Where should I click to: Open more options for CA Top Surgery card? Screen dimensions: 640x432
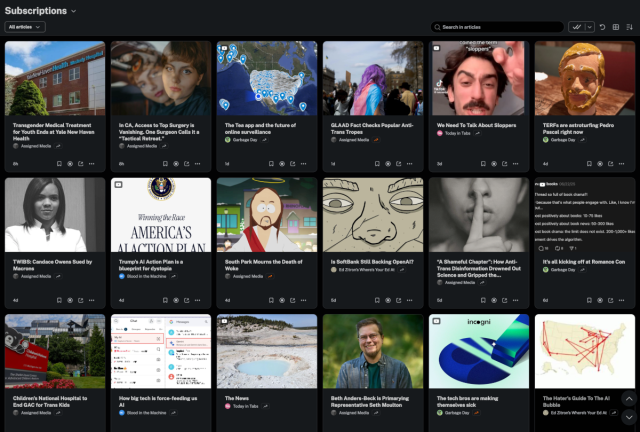(x=199, y=162)
